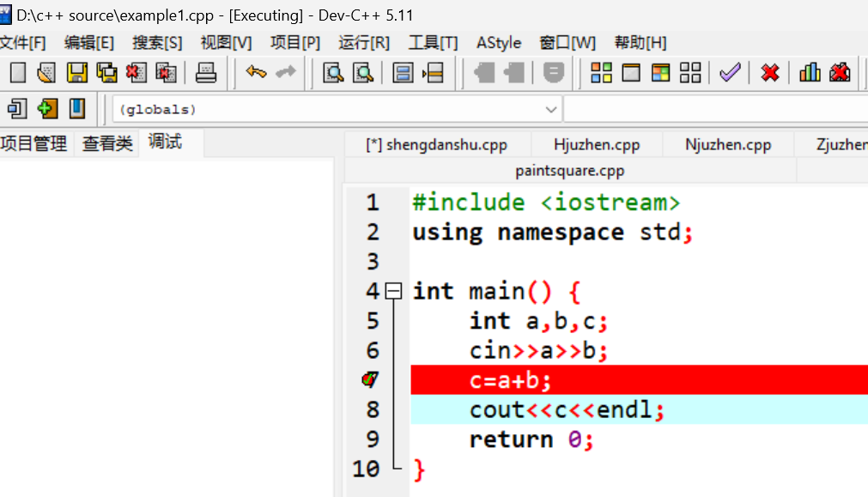The height and width of the screenshot is (497, 868).
Task: Click the navigate Back arrow icon
Action: (484, 72)
